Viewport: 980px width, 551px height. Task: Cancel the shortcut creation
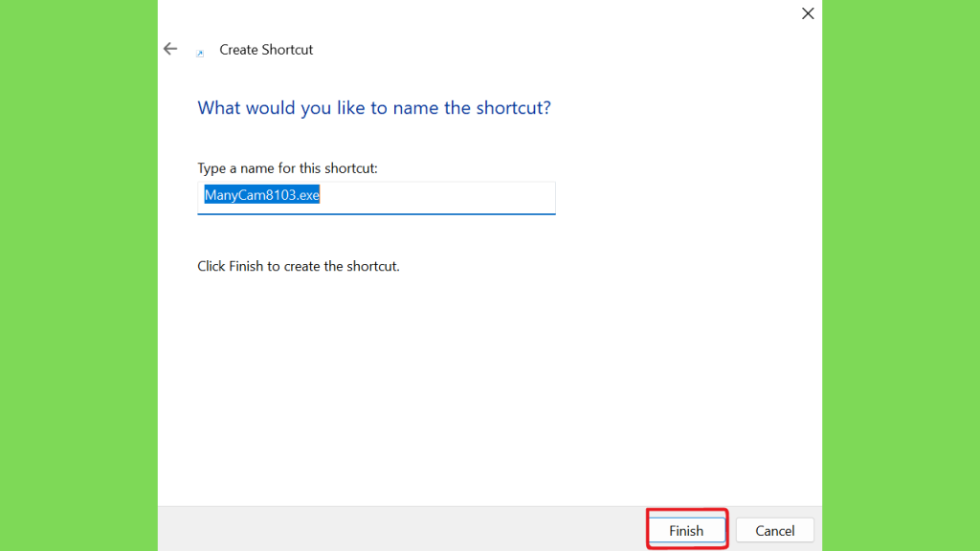774,531
